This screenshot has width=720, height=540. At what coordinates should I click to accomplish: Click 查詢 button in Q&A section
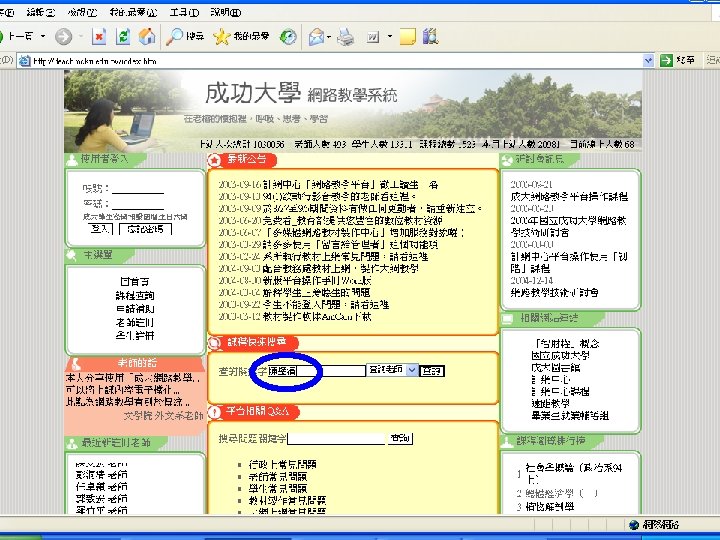400,438
